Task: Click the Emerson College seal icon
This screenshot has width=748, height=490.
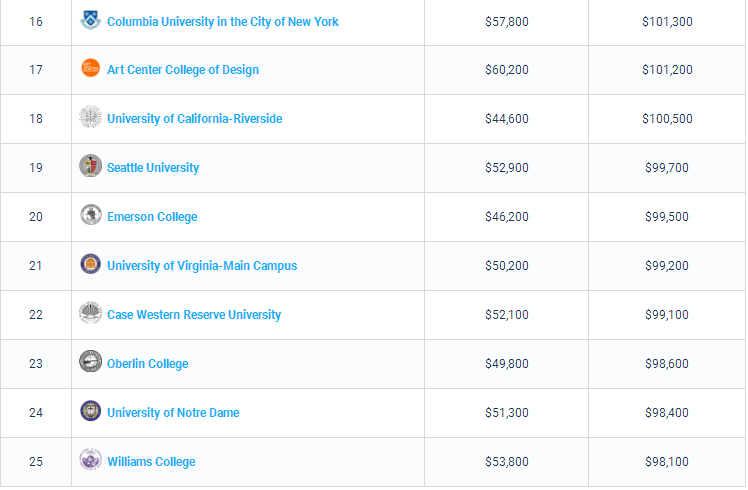Action: point(90,216)
